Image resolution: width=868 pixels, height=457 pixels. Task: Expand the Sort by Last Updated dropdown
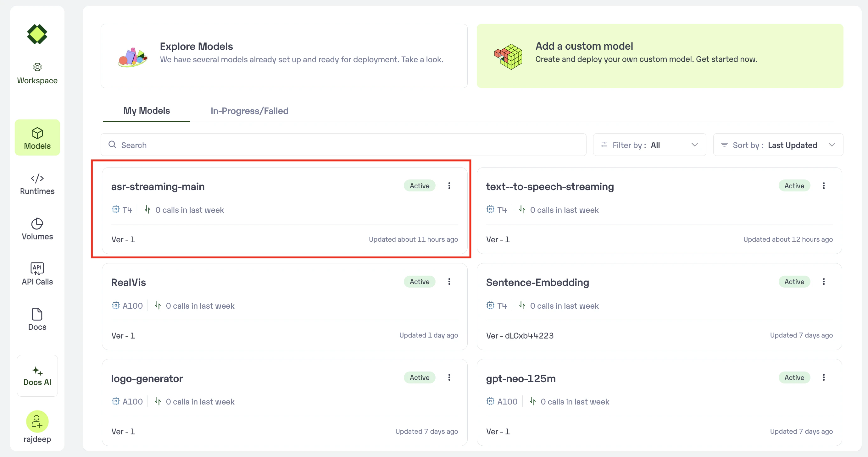[x=778, y=145]
